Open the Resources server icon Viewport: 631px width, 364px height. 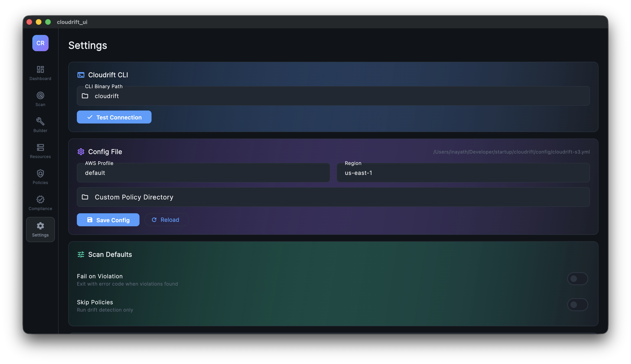pyautogui.click(x=40, y=147)
